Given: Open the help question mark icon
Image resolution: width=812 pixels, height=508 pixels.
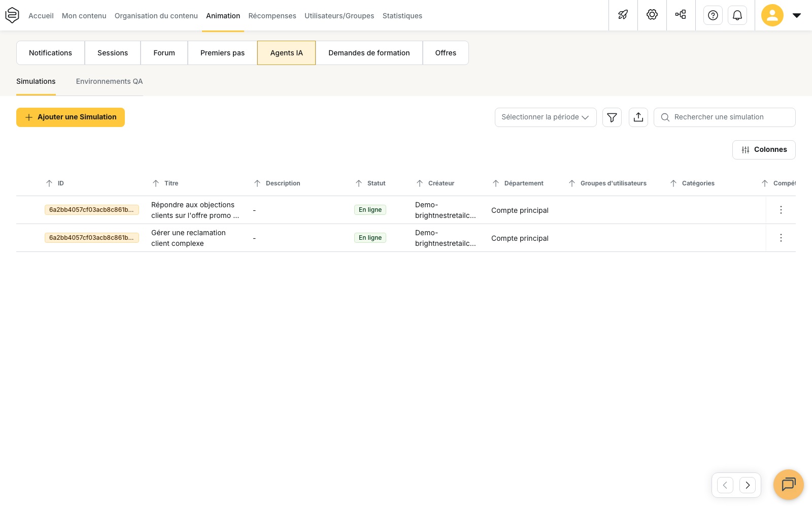Looking at the screenshot, I should point(713,15).
